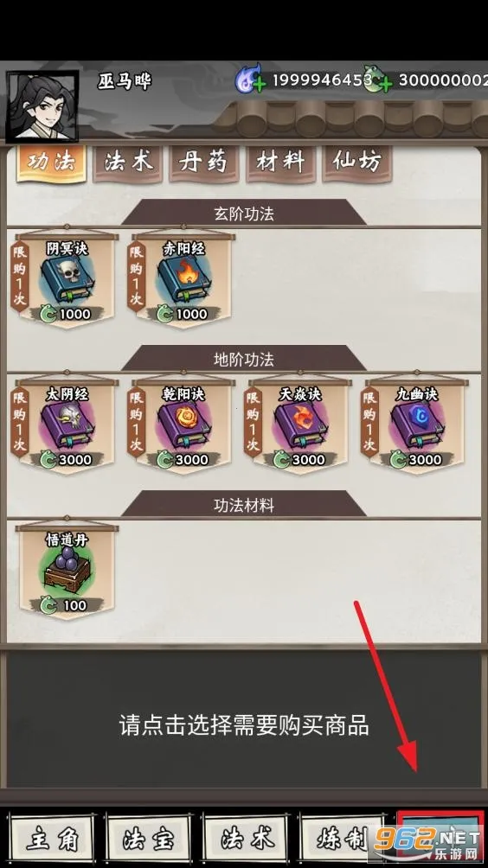Viewport: 488px width, 868px height.
Task: Open the 法宝 bottom menu button
Action: pos(150,839)
